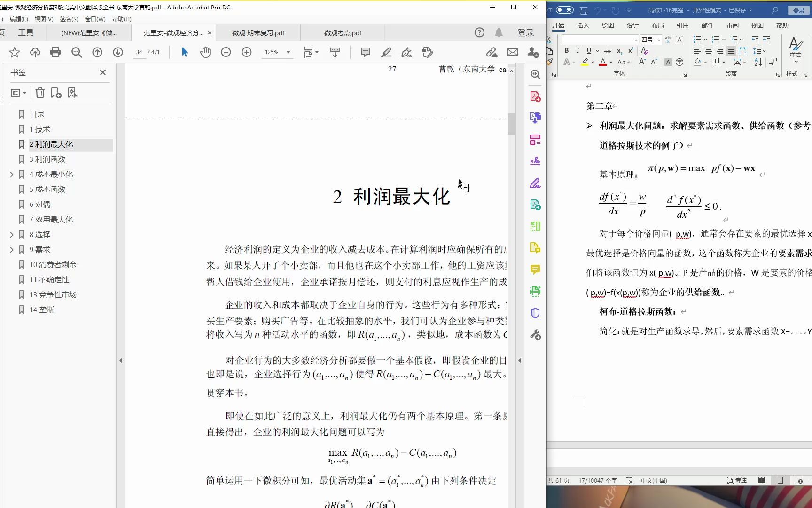This screenshot has width=812, height=508.
Task: Click the 登录 button in Word title bar
Action: 798,10
